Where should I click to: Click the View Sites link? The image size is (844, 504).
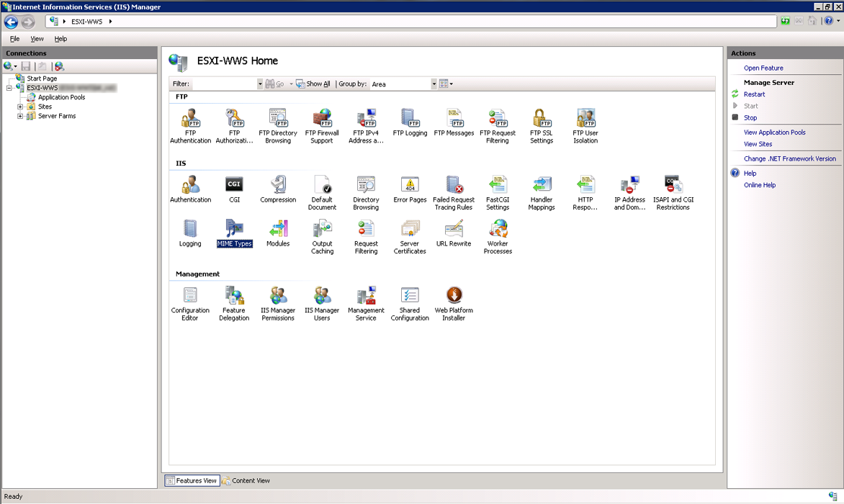pyautogui.click(x=758, y=144)
